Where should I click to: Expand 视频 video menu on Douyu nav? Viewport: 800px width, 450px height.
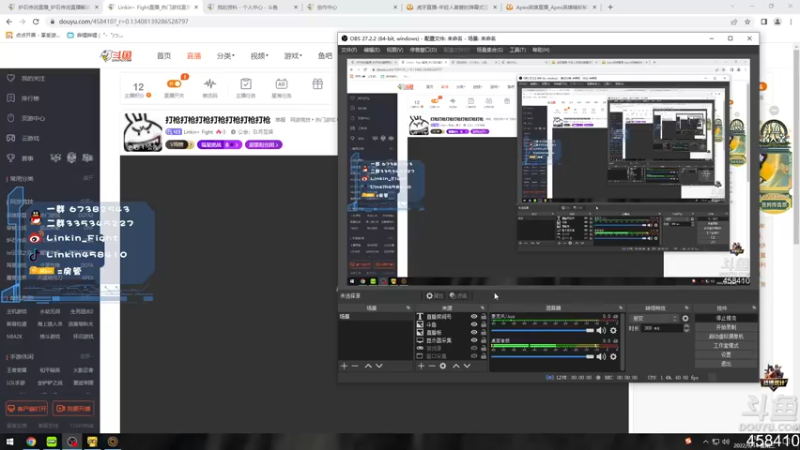(x=259, y=56)
